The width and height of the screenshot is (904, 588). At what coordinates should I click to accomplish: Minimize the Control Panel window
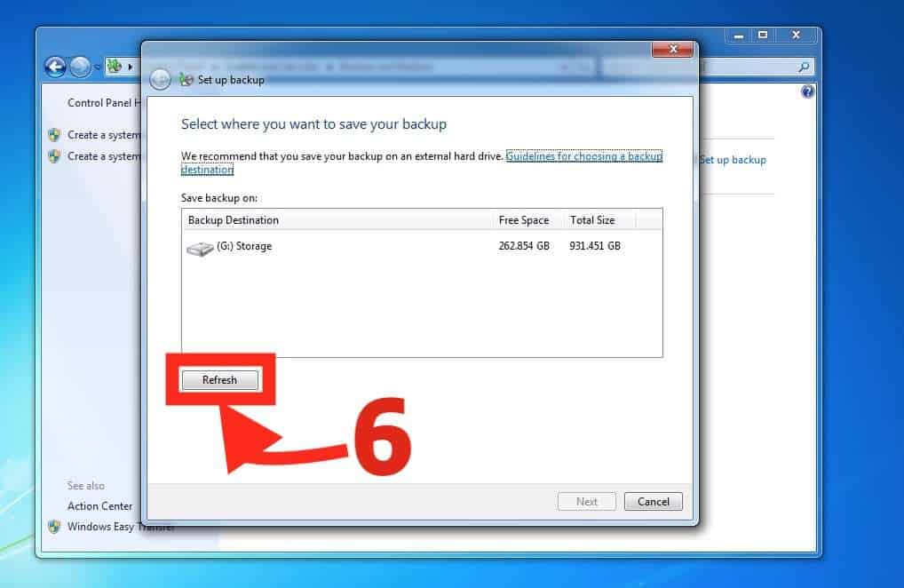(739, 36)
